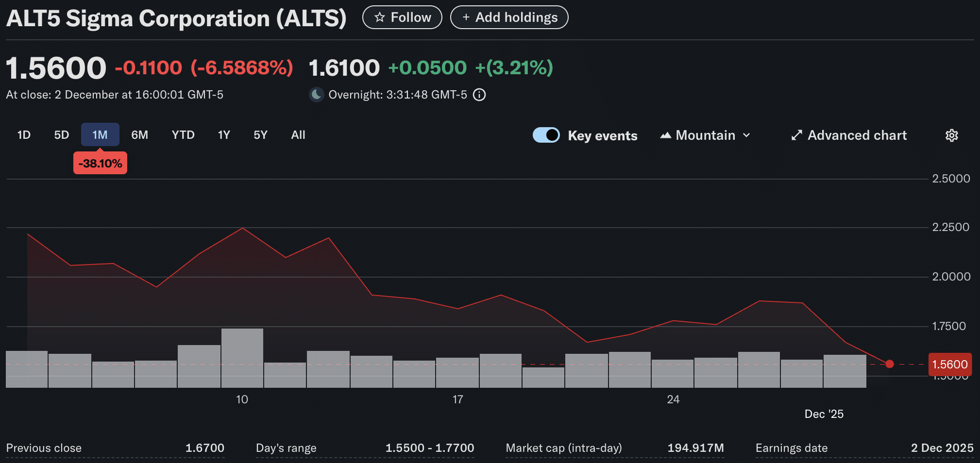
Task: Click the star icon on the Follow button
Action: point(380,17)
